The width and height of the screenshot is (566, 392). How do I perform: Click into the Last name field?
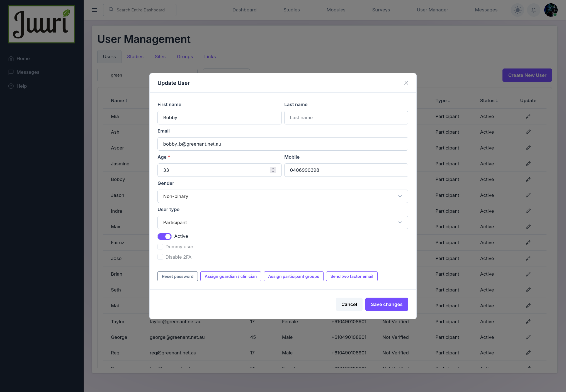(x=346, y=117)
